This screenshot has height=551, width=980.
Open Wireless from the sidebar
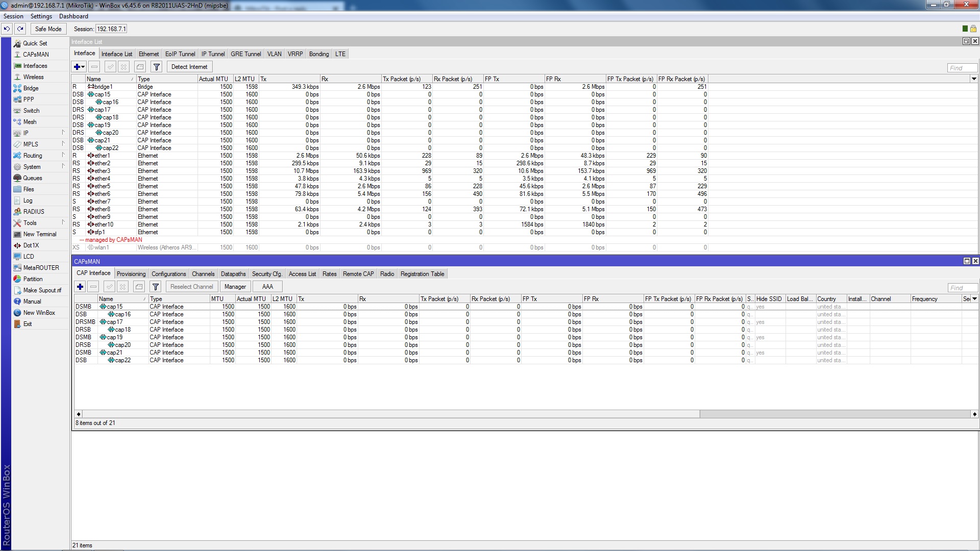click(33, 77)
